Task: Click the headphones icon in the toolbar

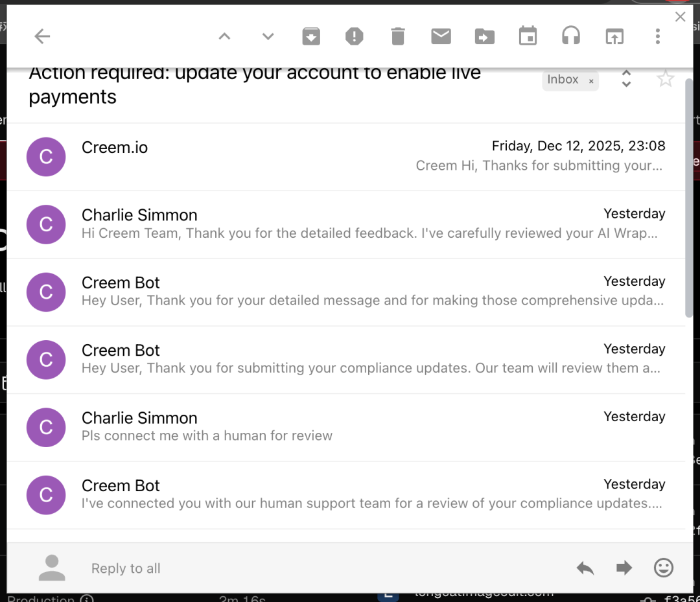Action: pos(571,36)
